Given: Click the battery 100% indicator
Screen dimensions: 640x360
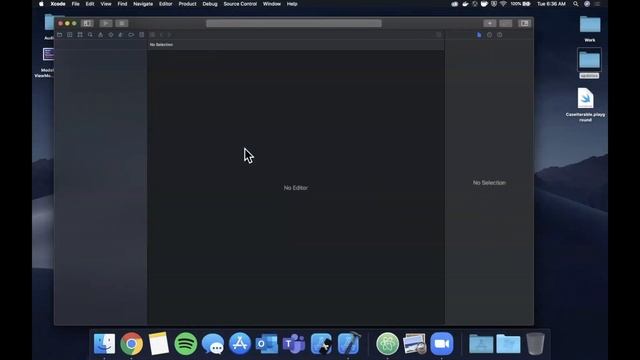Looking at the screenshot, I should pos(520,4).
